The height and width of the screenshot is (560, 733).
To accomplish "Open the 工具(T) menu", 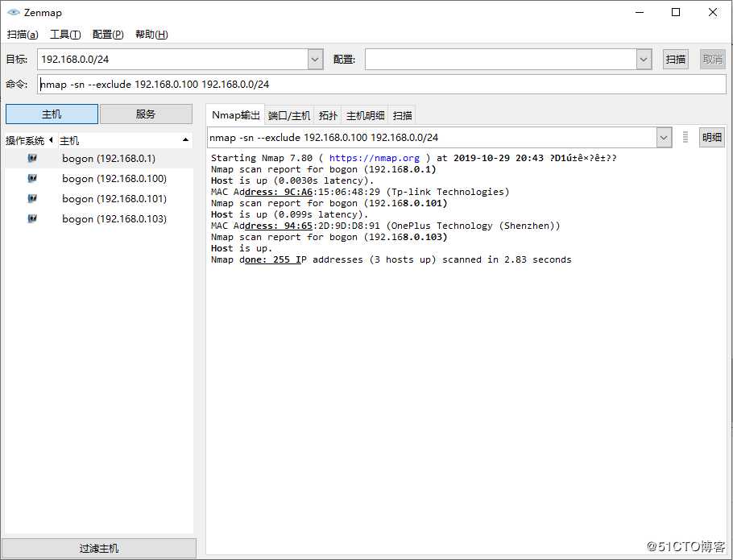I will pyautogui.click(x=65, y=34).
